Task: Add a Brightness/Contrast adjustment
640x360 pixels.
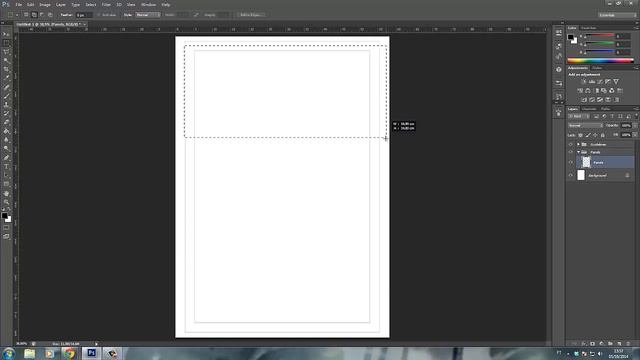Action: (584, 82)
